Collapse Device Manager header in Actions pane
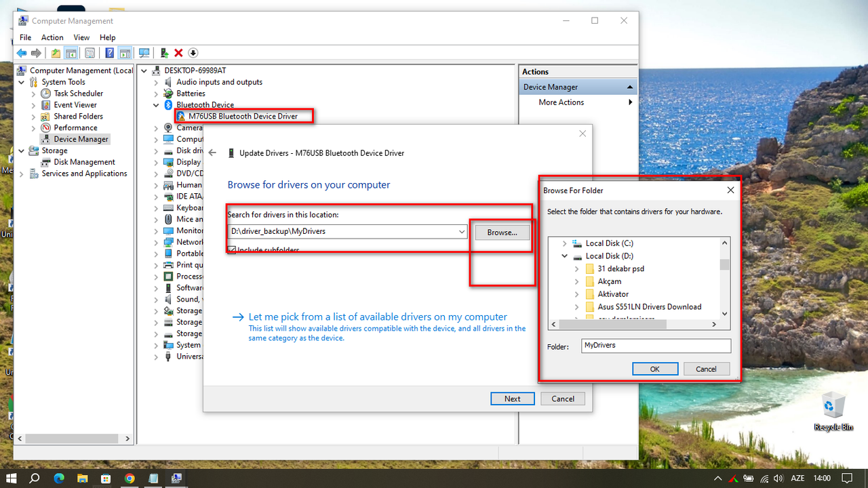The width and height of the screenshot is (868, 488). tap(630, 87)
